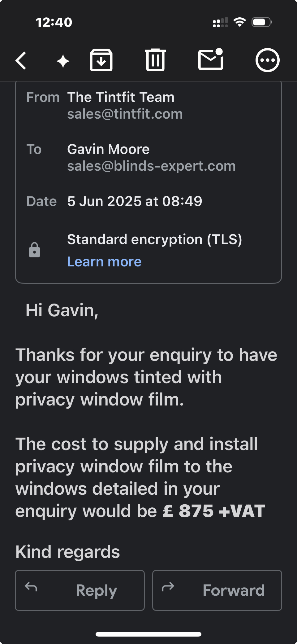Screen dimensions: 297x644
Task: Tap the Wi-Fi status icon
Action: coord(239,22)
